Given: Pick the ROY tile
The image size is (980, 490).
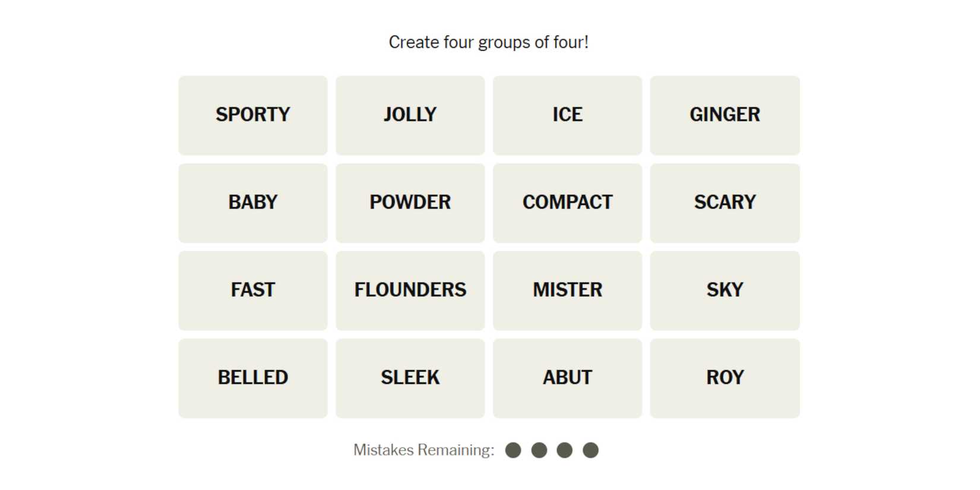Looking at the screenshot, I should (x=725, y=378).
